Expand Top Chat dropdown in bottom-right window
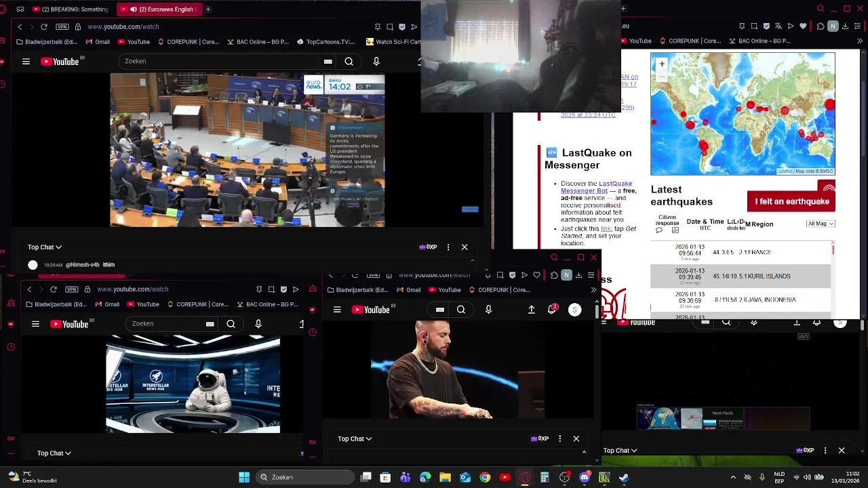 point(621,450)
